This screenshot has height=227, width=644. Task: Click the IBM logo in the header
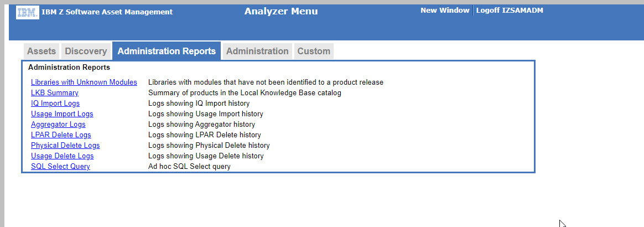[28, 12]
